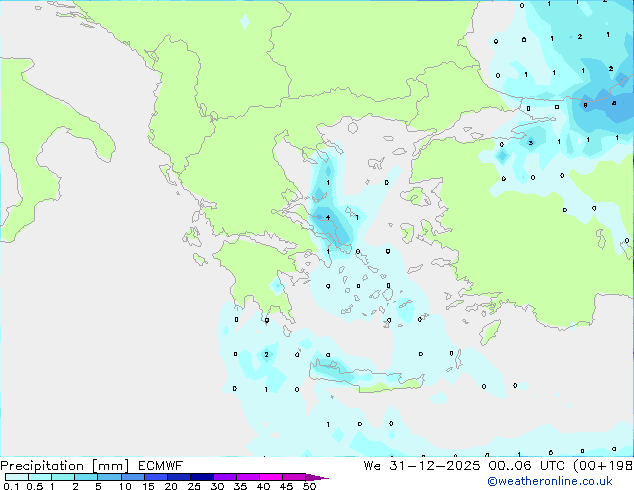
Task: Open the weatheronline.co.uk copyright link
Action: 550,481
